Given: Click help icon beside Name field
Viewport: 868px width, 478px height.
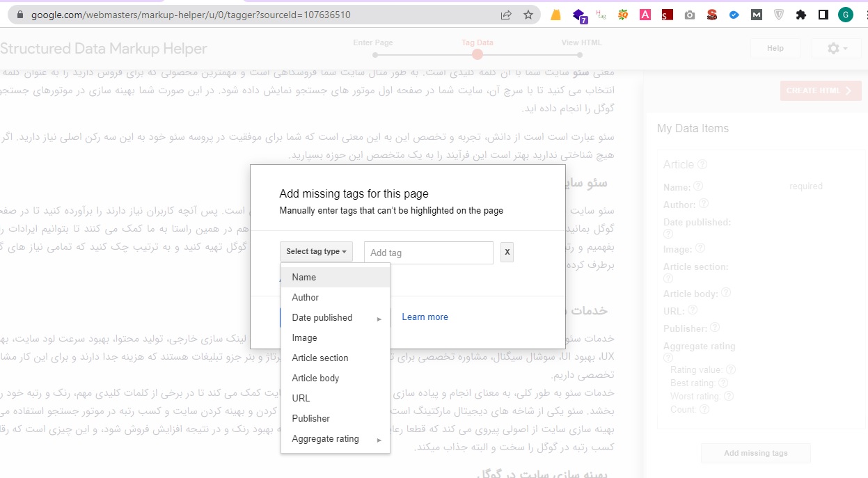Looking at the screenshot, I should click(x=698, y=186).
